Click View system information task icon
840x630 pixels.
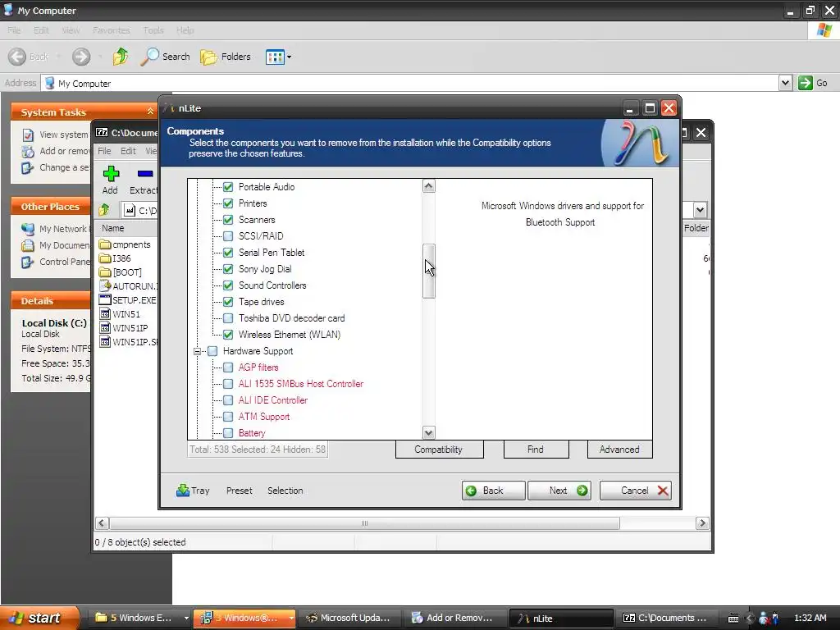pyautogui.click(x=28, y=135)
